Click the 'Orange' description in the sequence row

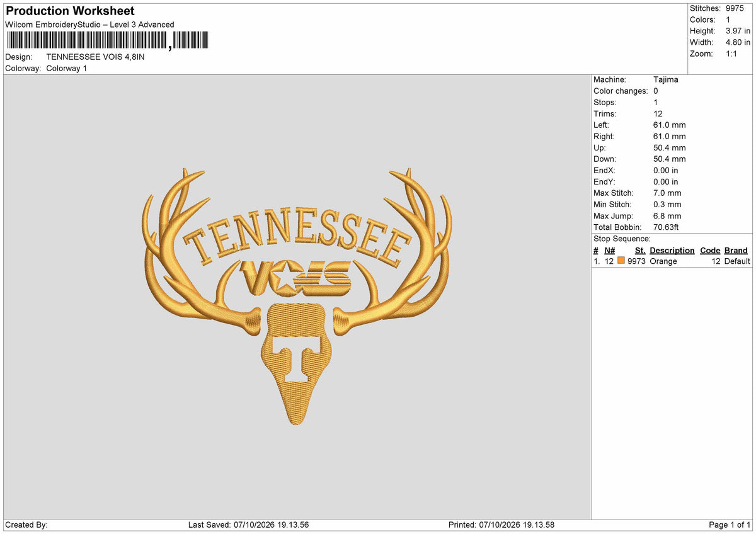point(663,261)
